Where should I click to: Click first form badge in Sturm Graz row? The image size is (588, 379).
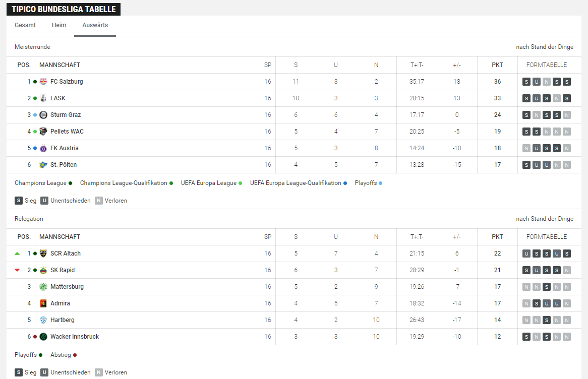[x=526, y=115]
